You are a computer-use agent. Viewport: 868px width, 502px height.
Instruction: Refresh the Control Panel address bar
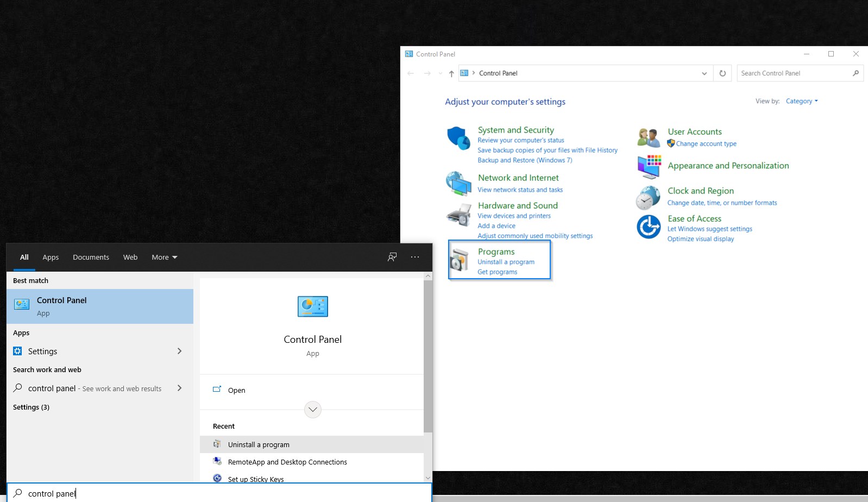(722, 73)
